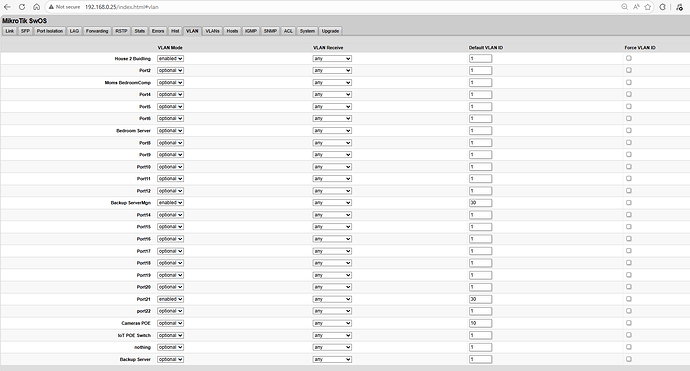Open VLAN Mode dropdown for Bedroom Server
The image size is (690, 371).
pos(170,131)
